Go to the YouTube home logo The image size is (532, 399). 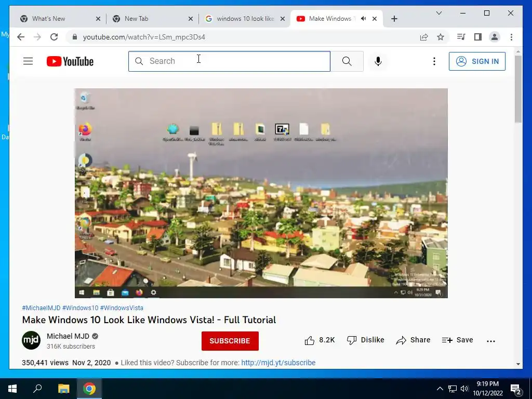click(70, 61)
